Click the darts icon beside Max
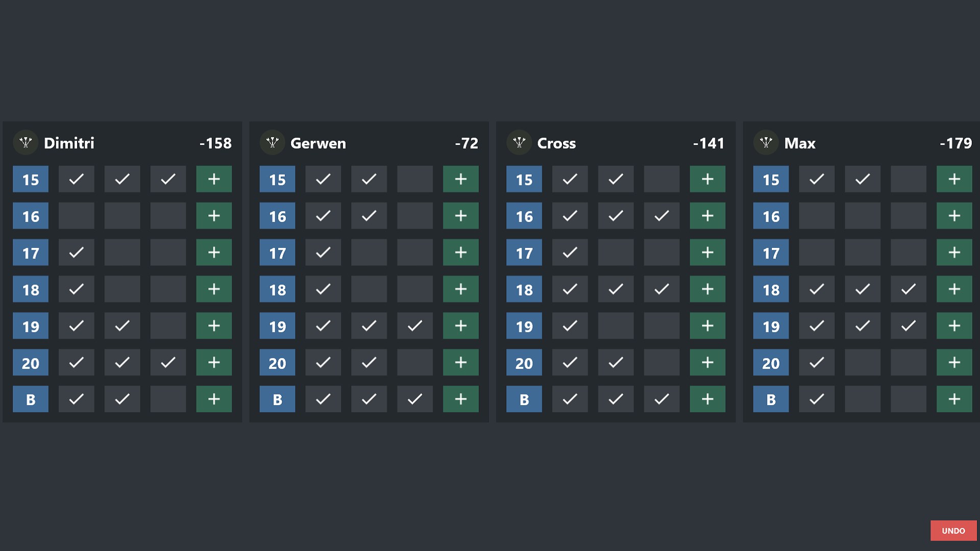 click(766, 142)
